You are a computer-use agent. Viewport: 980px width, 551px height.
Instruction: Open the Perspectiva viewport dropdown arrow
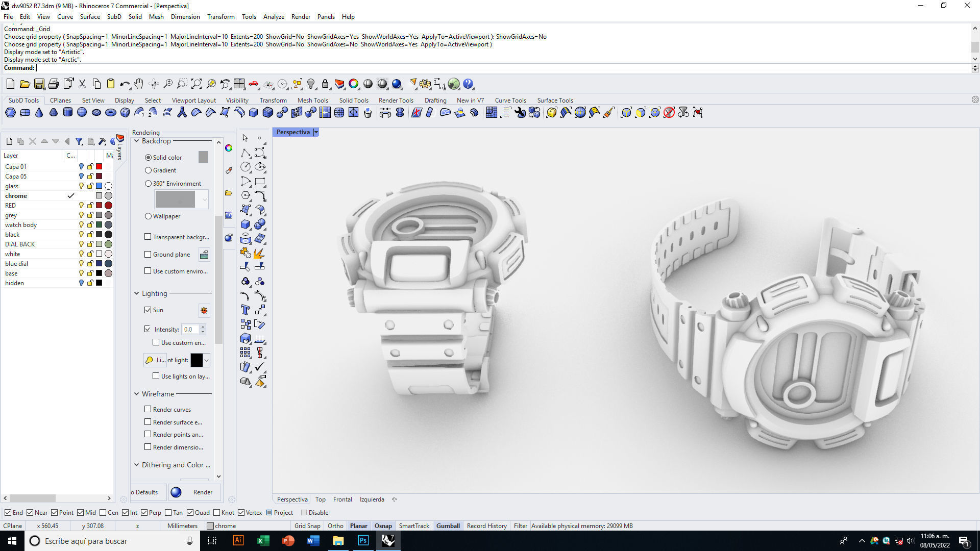pyautogui.click(x=316, y=132)
